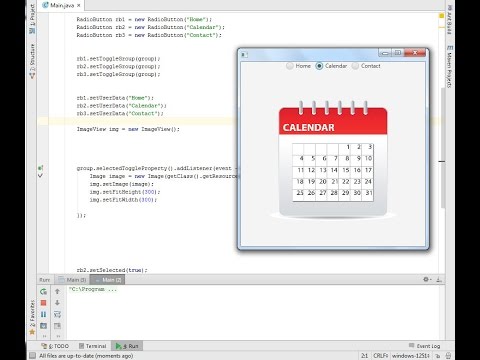
Task: Click the cursor position 2:1 indicator
Action: click(364, 356)
